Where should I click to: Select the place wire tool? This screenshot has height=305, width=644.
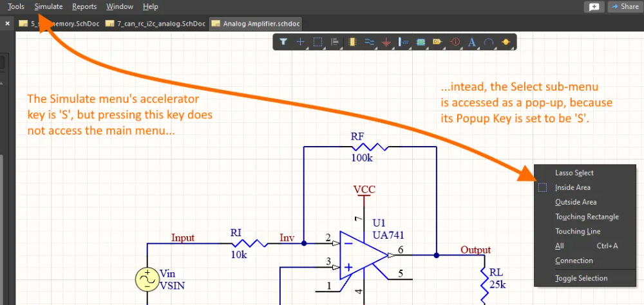pyautogui.click(x=369, y=42)
